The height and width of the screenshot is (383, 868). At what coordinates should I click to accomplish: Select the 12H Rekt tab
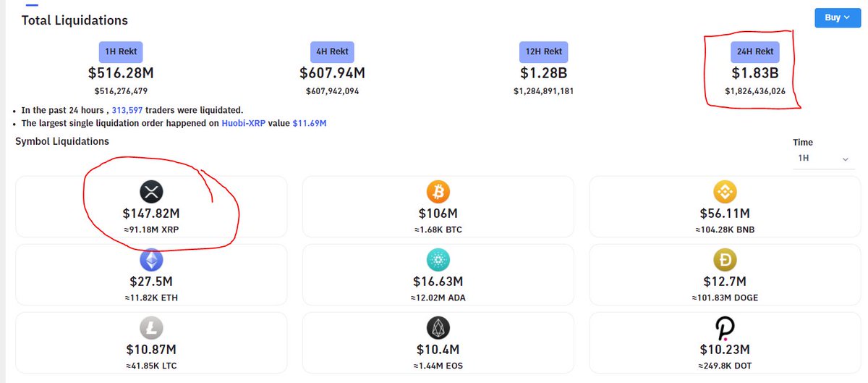tap(543, 51)
